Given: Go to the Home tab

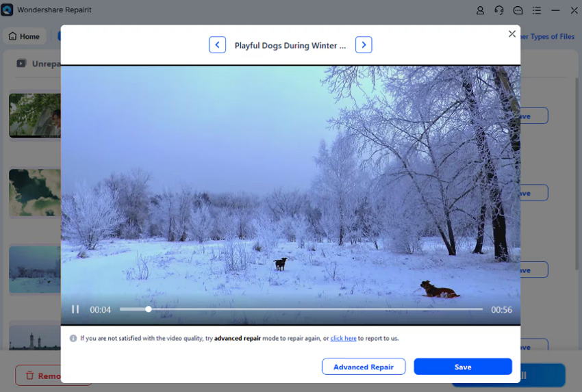Looking at the screenshot, I should tap(24, 36).
